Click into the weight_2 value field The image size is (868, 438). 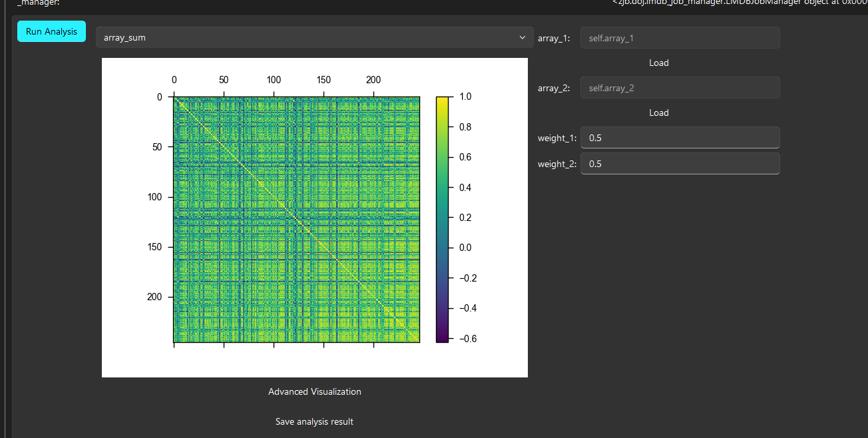pos(680,164)
